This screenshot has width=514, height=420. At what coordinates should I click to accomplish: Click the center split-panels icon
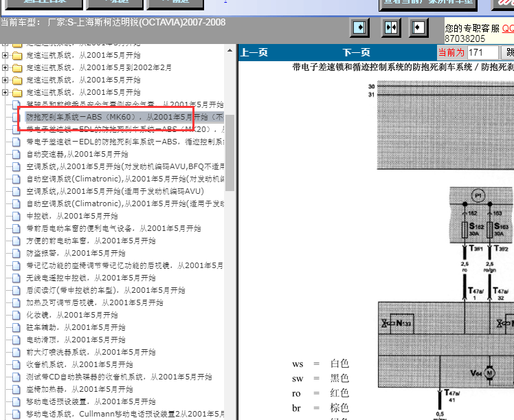(x=390, y=27)
